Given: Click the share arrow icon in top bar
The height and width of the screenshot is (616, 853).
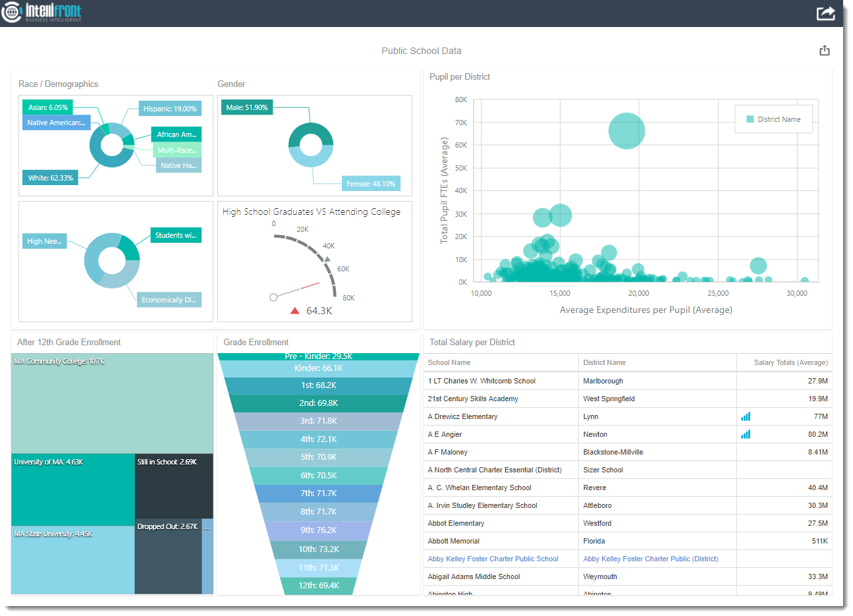Looking at the screenshot, I should (825, 13).
